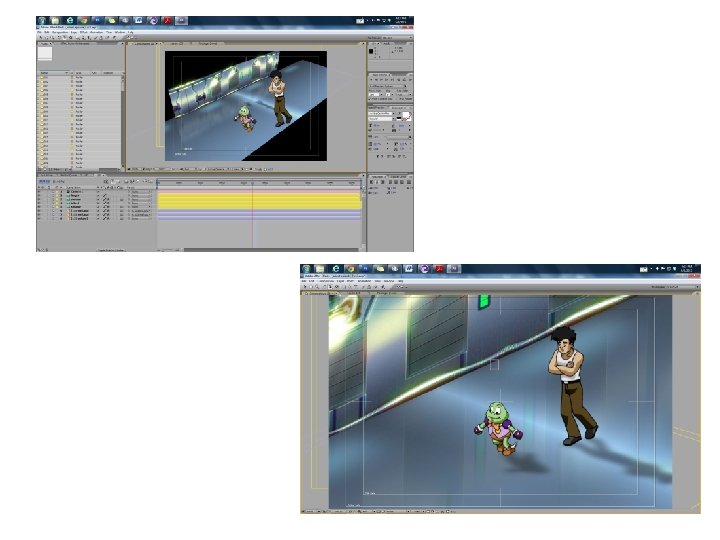
Task: Click Word icon in lower screenshot taskbar
Action: click(409, 269)
